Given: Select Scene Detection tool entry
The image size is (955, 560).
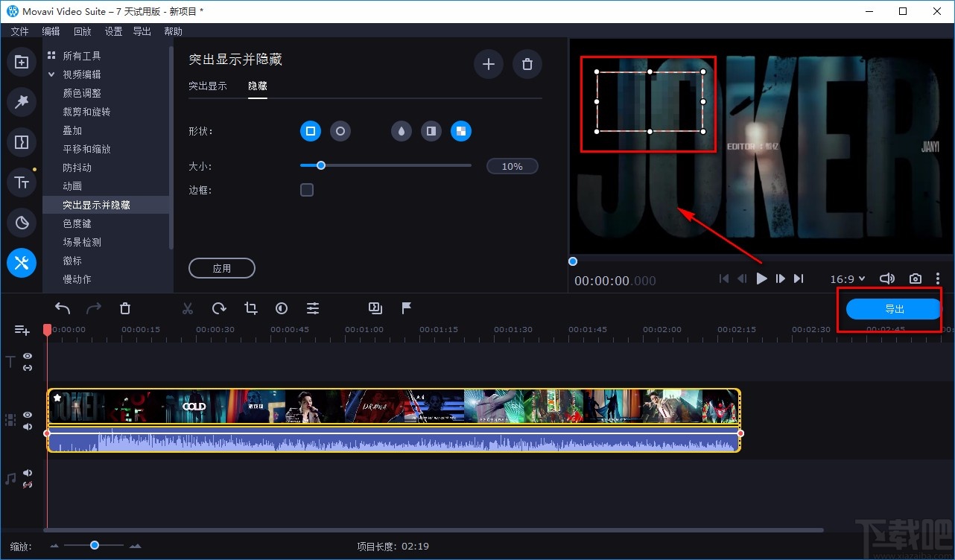Looking at the screenshot, I should pyautogui.click(x=82, y=242).
